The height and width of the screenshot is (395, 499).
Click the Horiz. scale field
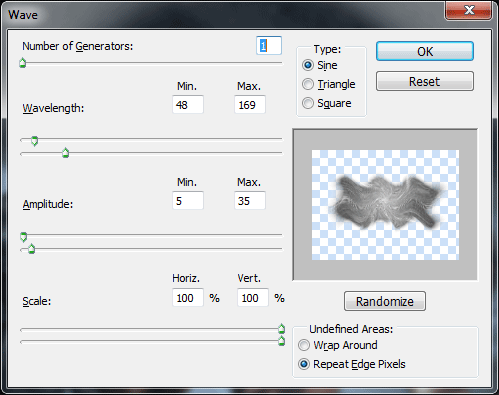click(188, 297)
